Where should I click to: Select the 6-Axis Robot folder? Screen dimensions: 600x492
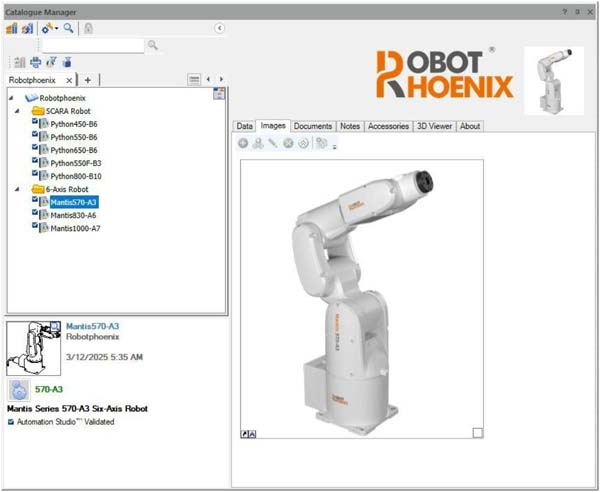(x=67, y=189)
